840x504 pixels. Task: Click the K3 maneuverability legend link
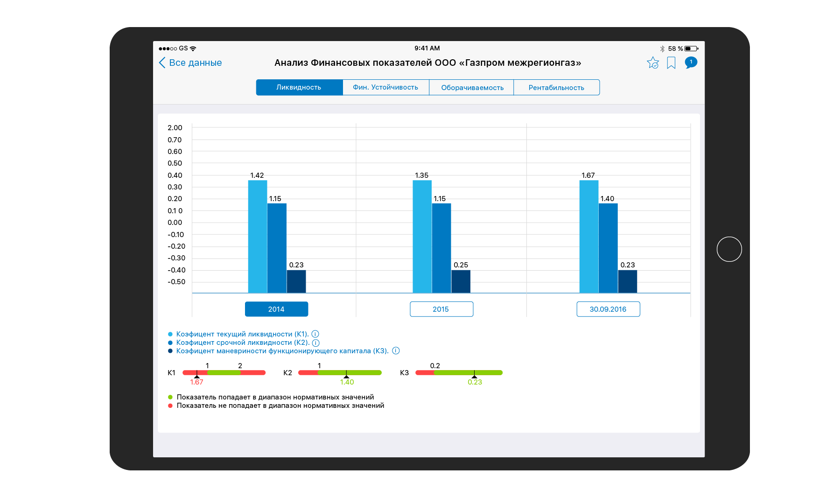point(282,351)
